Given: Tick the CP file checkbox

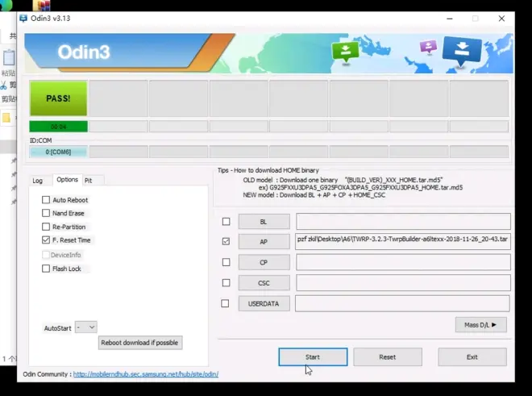Looking at the screenshot, I should (x=226, y=262).
